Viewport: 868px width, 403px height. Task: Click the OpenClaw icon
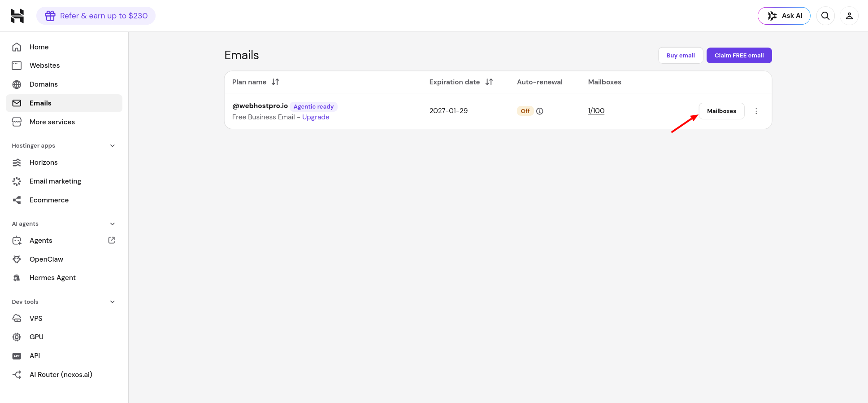17,259
